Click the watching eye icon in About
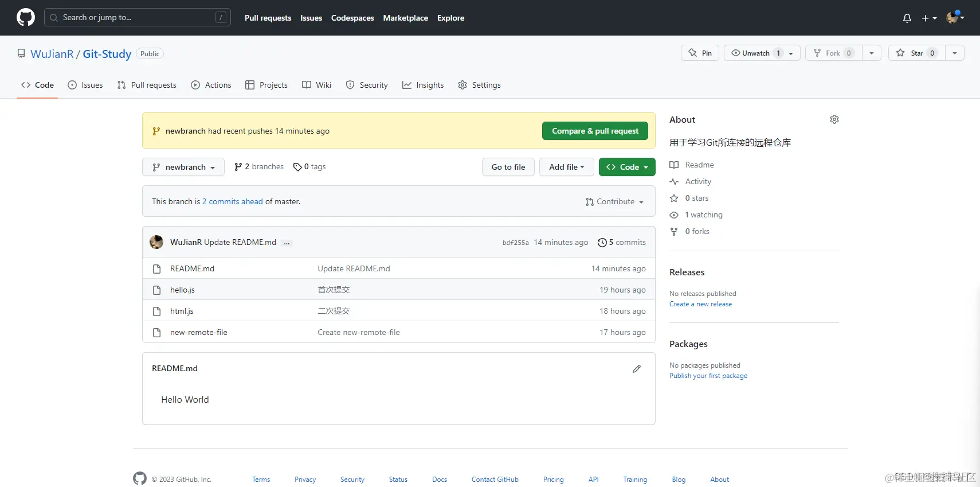The height and width of the screenshot is (487, 980). [674, 215]
